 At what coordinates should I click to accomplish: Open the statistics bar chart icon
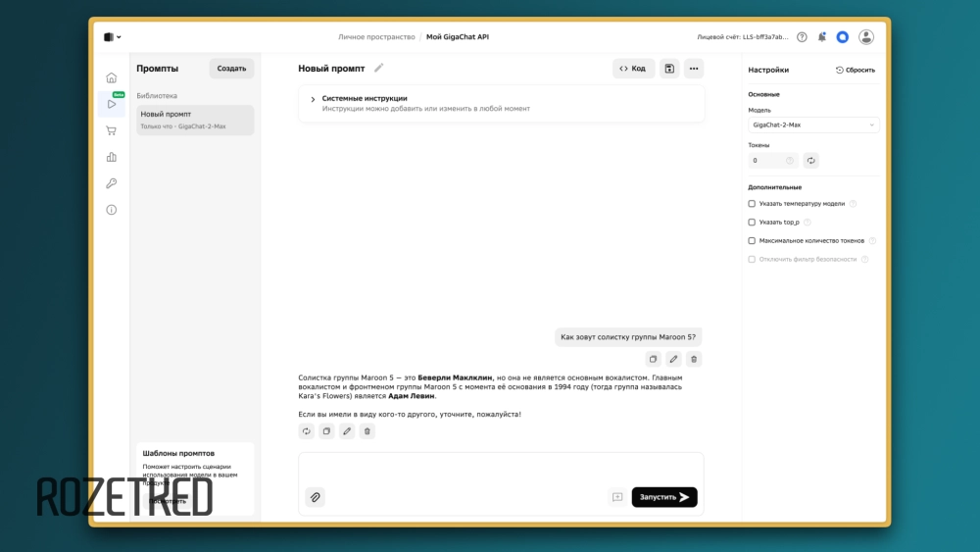point(111,157)
